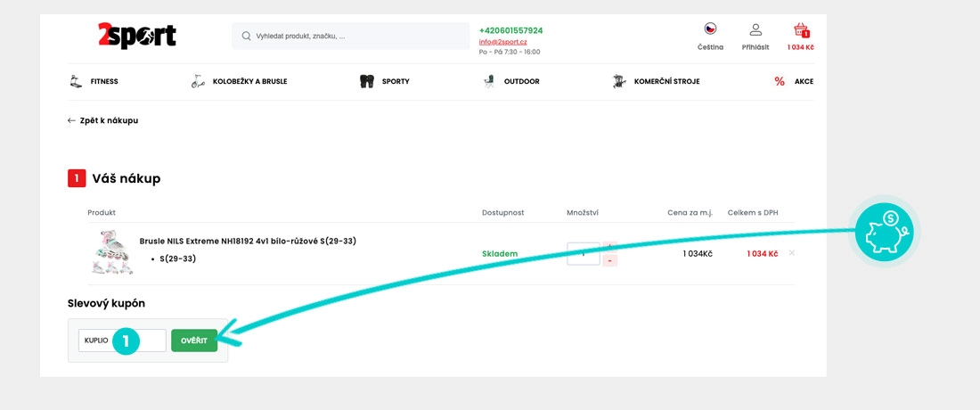Open the Čeština language selector

[x=711, y=47]
